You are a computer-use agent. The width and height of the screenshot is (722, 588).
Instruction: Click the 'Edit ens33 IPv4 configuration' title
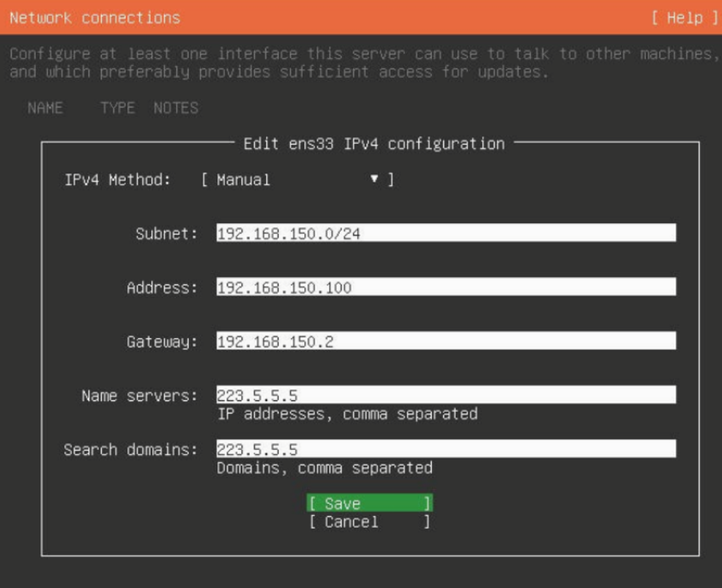pyautogui.click(x=374, y=144)
